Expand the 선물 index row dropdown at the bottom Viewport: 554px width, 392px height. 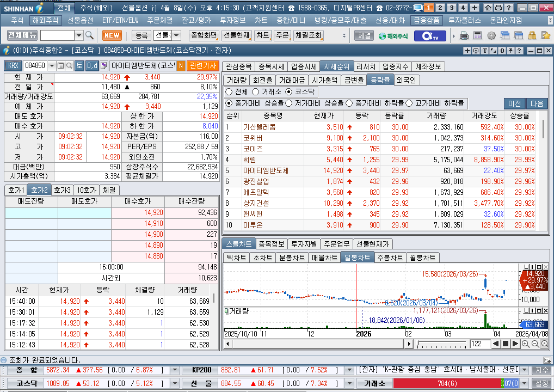pyautogui.click(x=349, y=383)
